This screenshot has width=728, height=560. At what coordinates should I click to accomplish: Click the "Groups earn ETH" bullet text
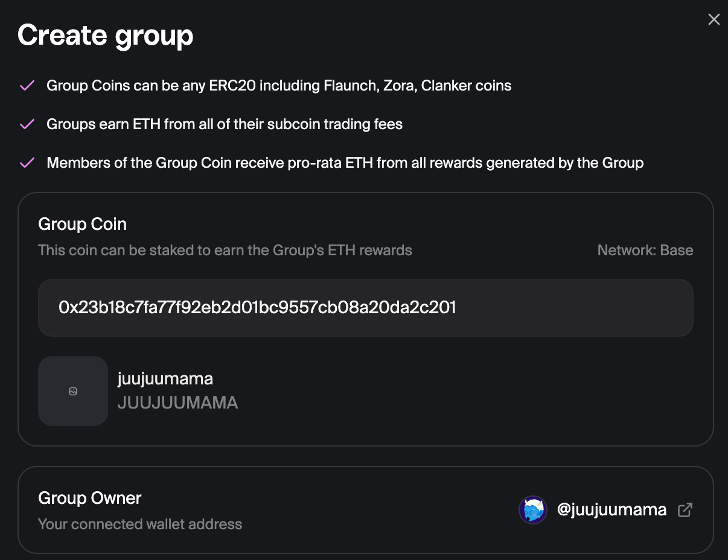coord(225,124)
